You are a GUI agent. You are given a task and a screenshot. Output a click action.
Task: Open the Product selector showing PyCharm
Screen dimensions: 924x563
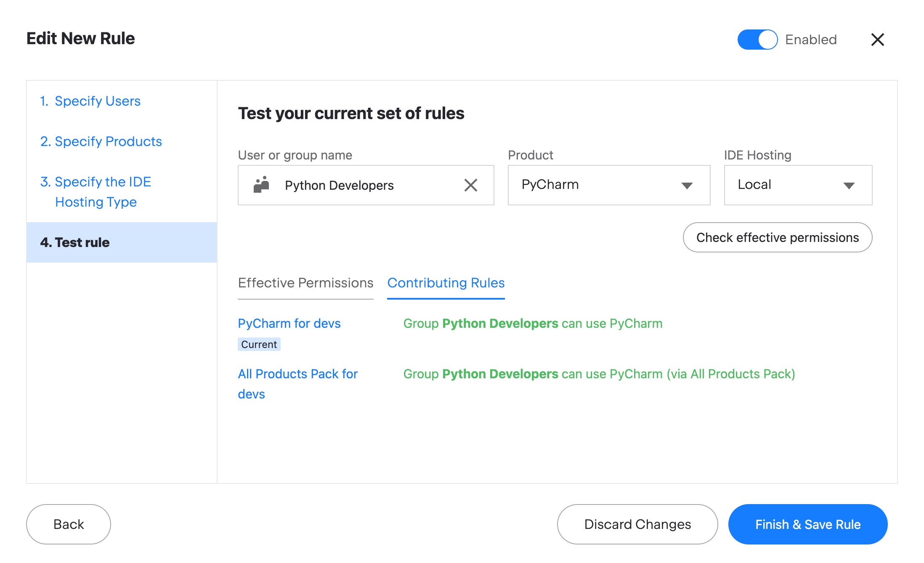pyautogui.click(x=608, y=185)
